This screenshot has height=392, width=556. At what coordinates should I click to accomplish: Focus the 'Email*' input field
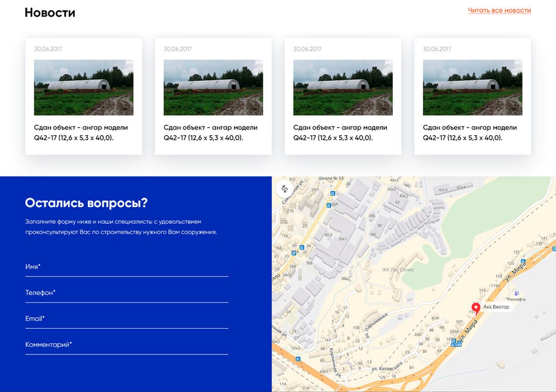coord(127,319)
